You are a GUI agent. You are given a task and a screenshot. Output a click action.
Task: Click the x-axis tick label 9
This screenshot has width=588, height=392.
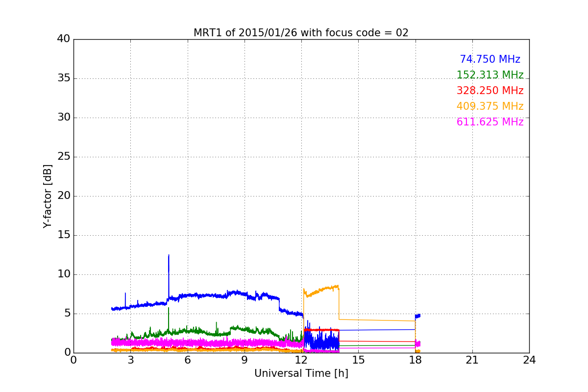[x=245, y=360]
